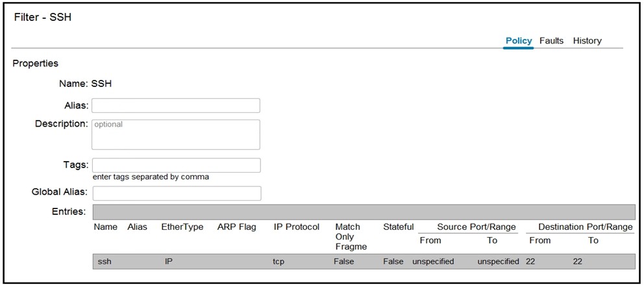Viewport: 644px width, 287px height.
Task: Open the Faults tab
Action: 551,41
